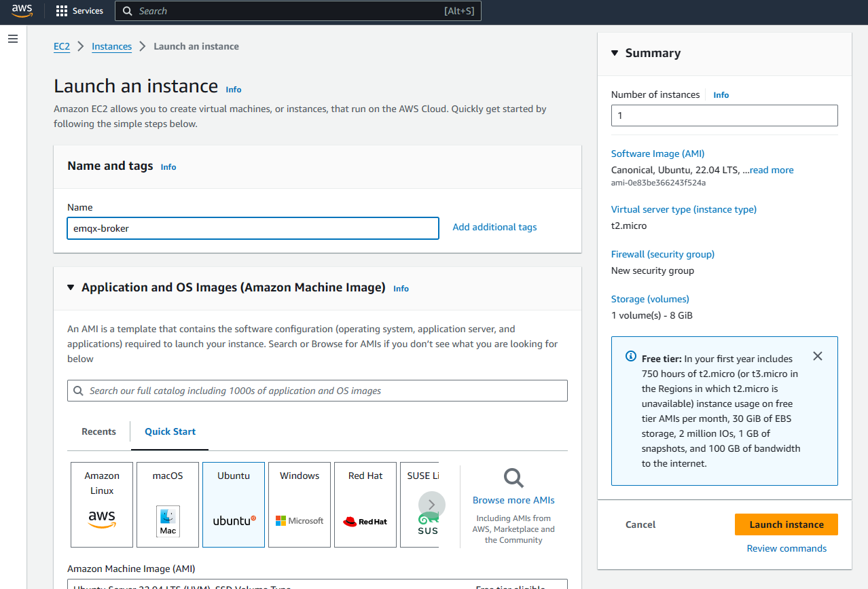Screen dimensions: 868x589
Task: Open the Instances breadcrumb link
Action: coord(111,46)
